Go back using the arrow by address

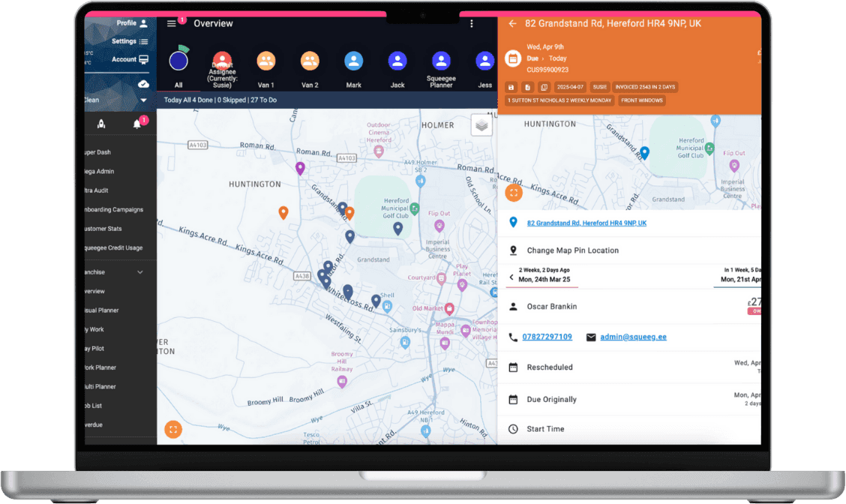click(513, 23)
